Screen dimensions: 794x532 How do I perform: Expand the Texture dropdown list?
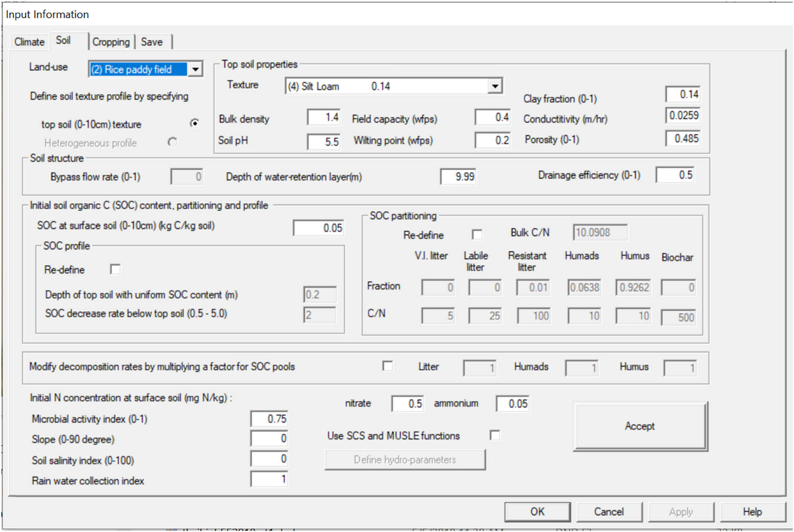tap(495, 86)
